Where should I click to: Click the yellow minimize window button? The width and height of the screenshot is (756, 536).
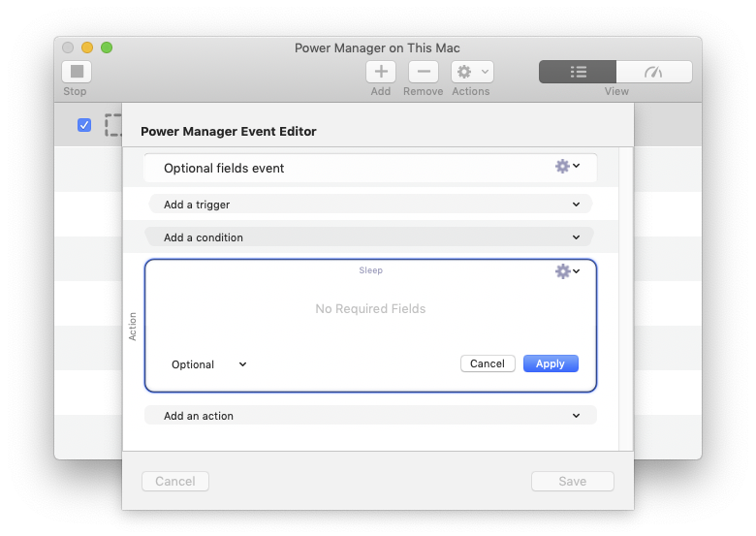[x=87, y=47]
